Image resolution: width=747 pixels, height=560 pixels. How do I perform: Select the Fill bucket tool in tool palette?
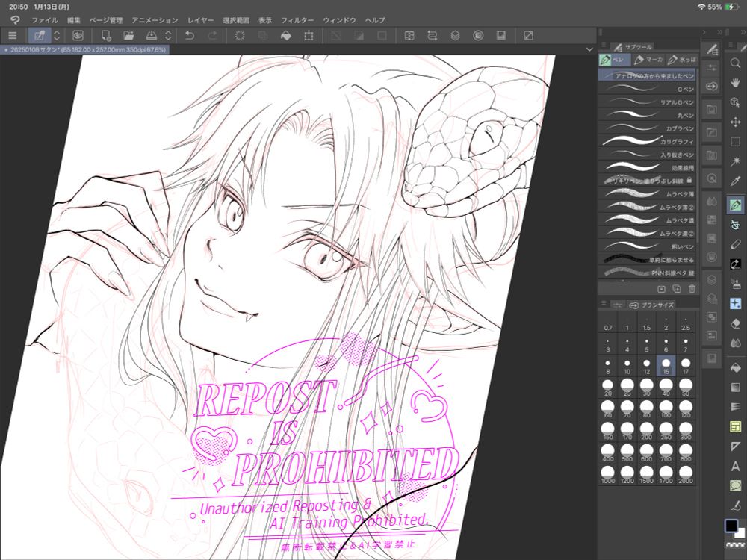point(736,367)
